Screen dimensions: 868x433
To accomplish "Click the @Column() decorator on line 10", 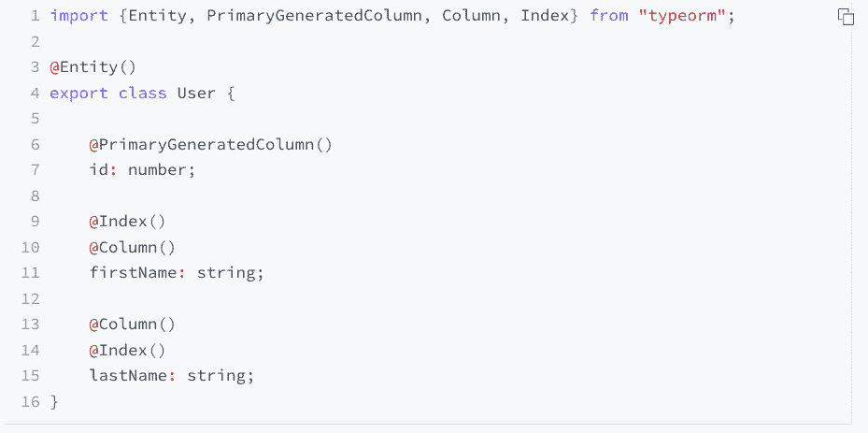I will point(132,247).
